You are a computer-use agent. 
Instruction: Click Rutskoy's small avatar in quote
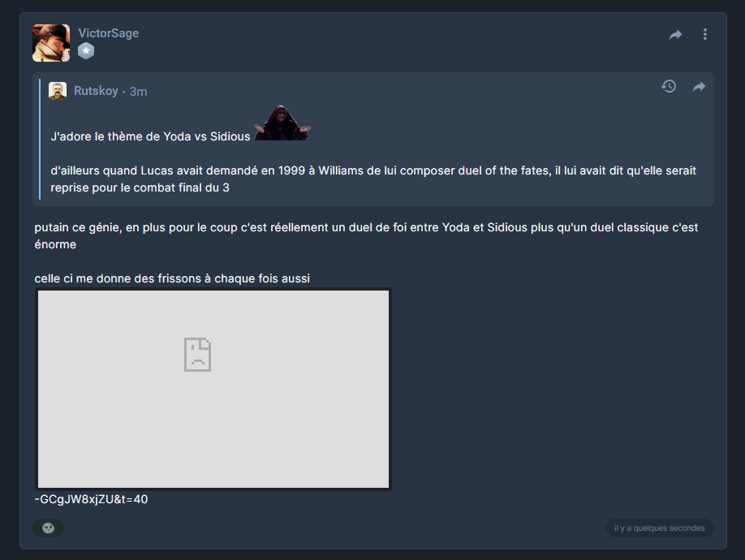[x=58, y=91]
